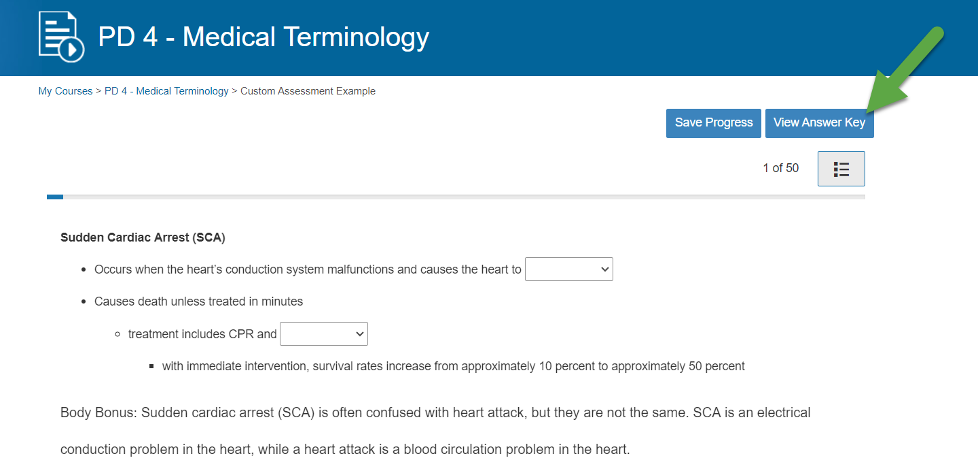This screenshot has height=469, width=978.
Task: Click the "1 of 50" question counter
Action: tap(780, 168)
